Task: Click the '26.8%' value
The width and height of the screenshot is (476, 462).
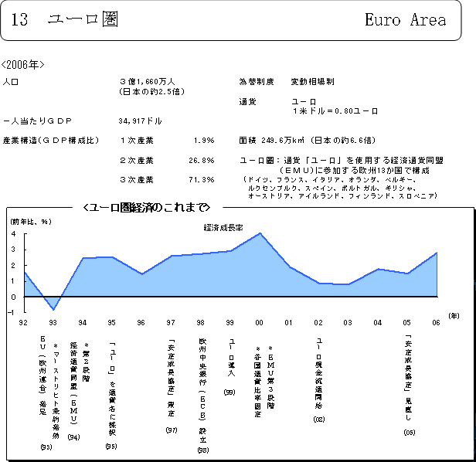Action: (x=202, y=160)
